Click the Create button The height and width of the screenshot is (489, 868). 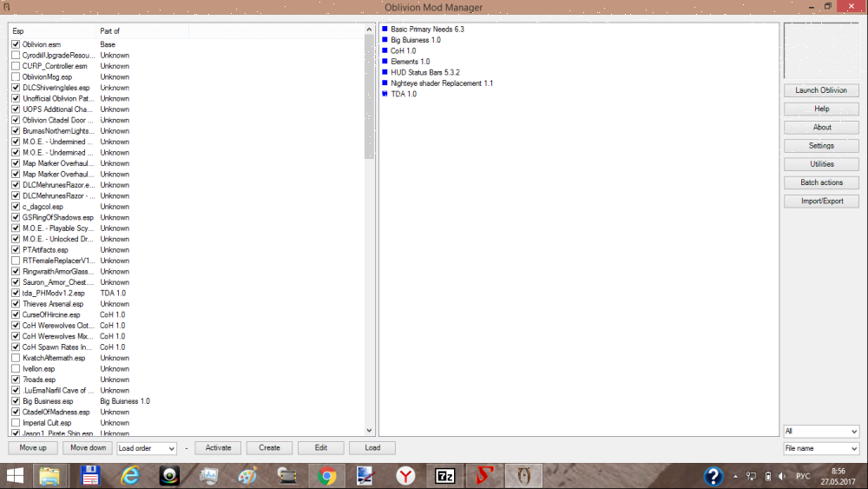click(x=270, y=447)
